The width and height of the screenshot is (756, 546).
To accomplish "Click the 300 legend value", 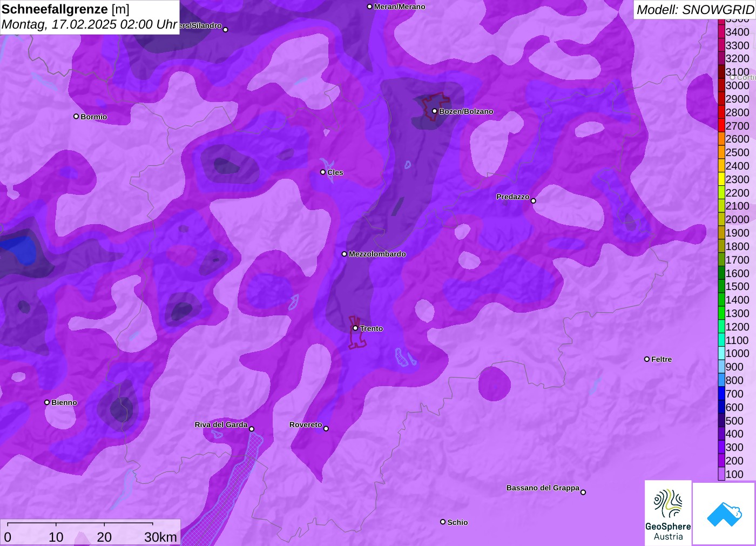I will click(x=734, y=447).
